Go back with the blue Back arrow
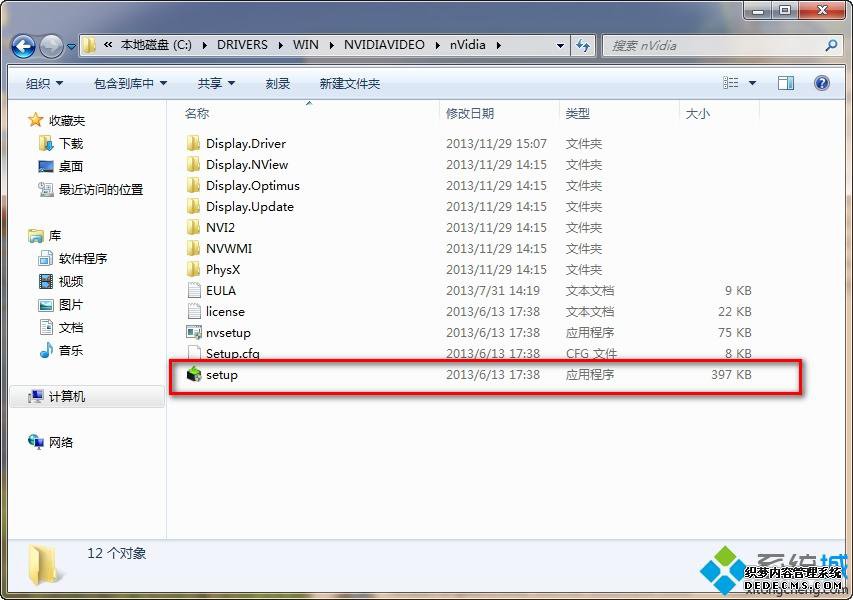Viewport: 853px width, 600px height. [23, 46]
